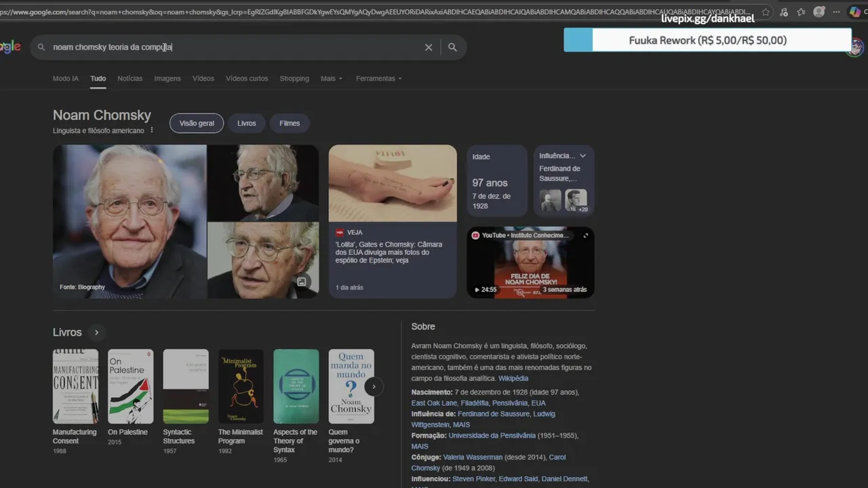Viewport: 868px width, 488px height.
Task: Switch to the Notícias tab
Action: click(130, 79)
